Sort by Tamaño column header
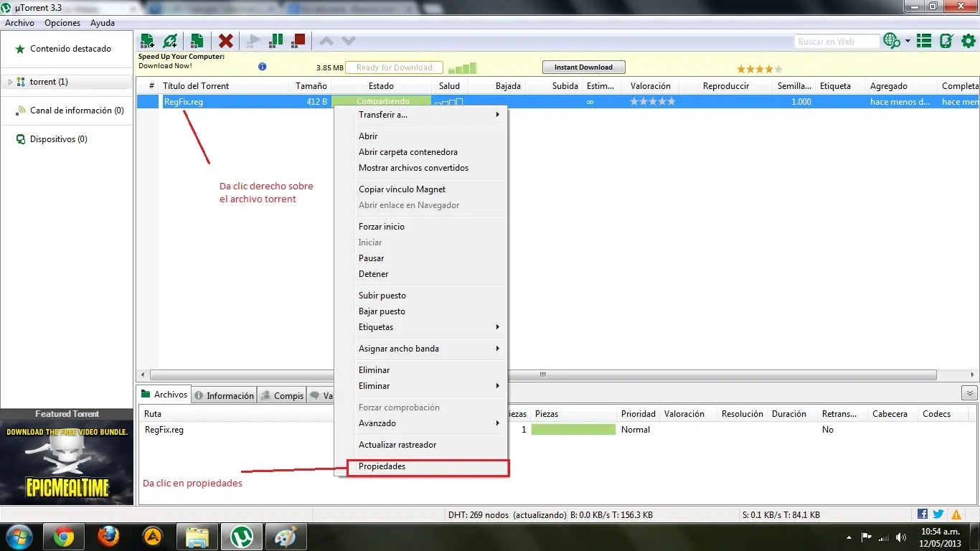This screenshot has height=551, width=980. [x=311, y=86]
